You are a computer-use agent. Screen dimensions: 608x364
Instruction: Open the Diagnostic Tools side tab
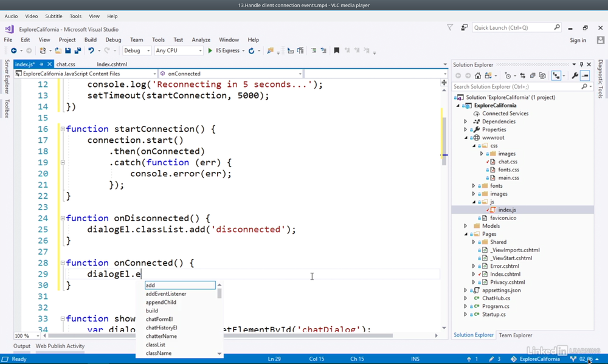point(600,78)
